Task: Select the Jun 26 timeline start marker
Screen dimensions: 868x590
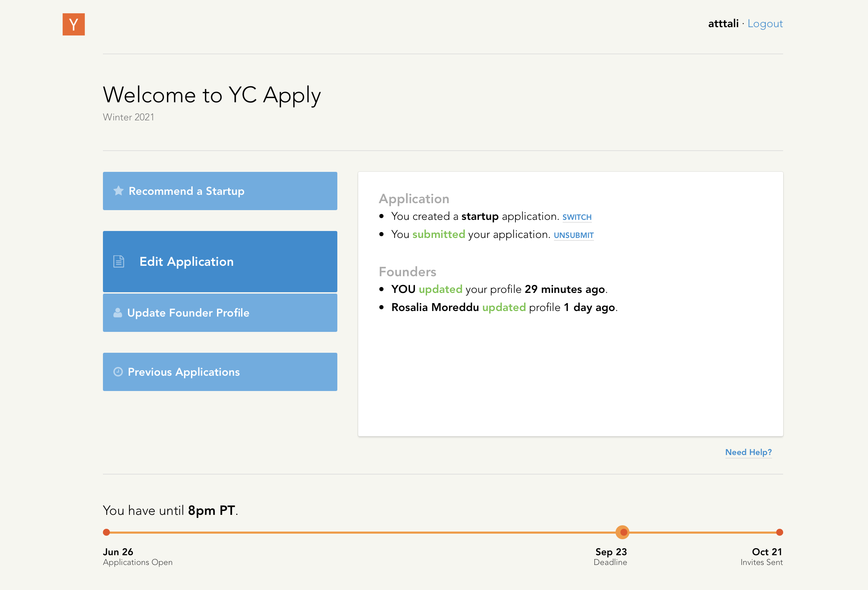Action: [106, 532]
